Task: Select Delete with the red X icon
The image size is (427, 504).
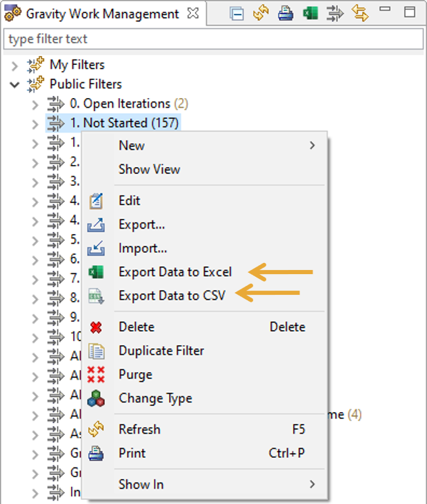Action: point(136,327)
